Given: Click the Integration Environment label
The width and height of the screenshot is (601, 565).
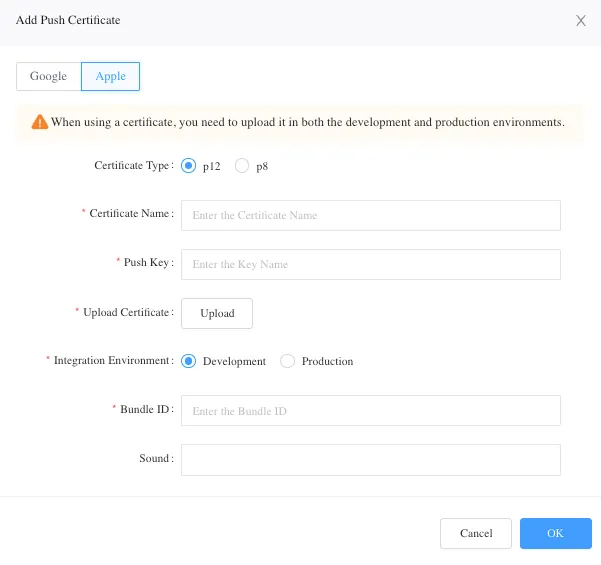Looking at the screenshot, I should pyautogui.click(x=114, y=360).
